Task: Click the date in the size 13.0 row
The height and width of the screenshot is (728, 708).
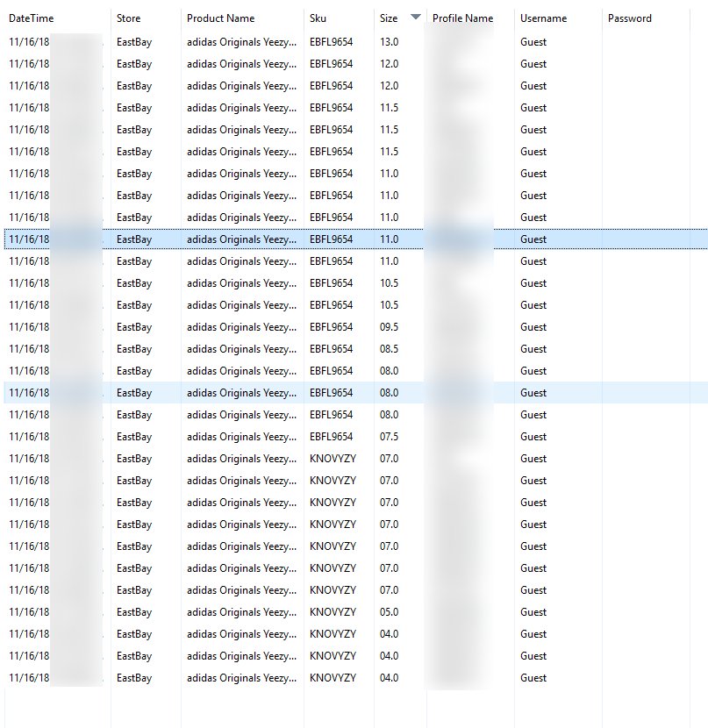Action: (x=29, y=42)
